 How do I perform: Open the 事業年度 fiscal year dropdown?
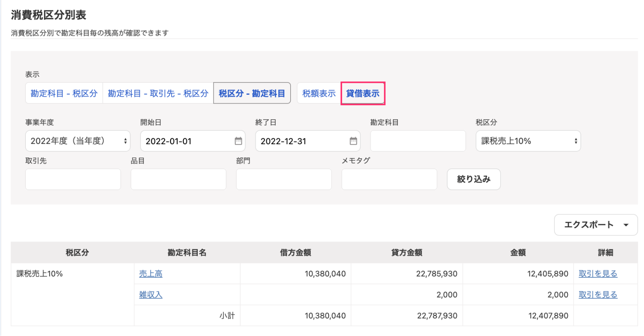point(78,141)
